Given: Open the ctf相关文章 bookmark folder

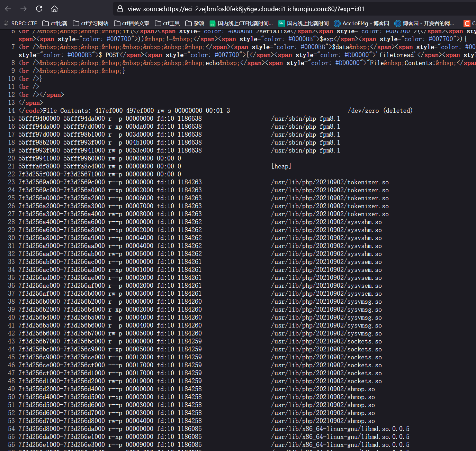Looking at the screenshot, I should tap(132, 24).
